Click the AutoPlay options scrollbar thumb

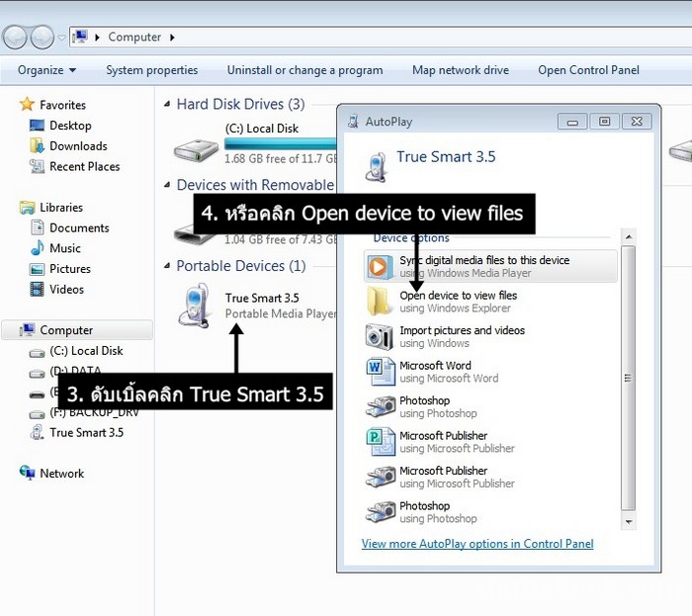(629, 378)
